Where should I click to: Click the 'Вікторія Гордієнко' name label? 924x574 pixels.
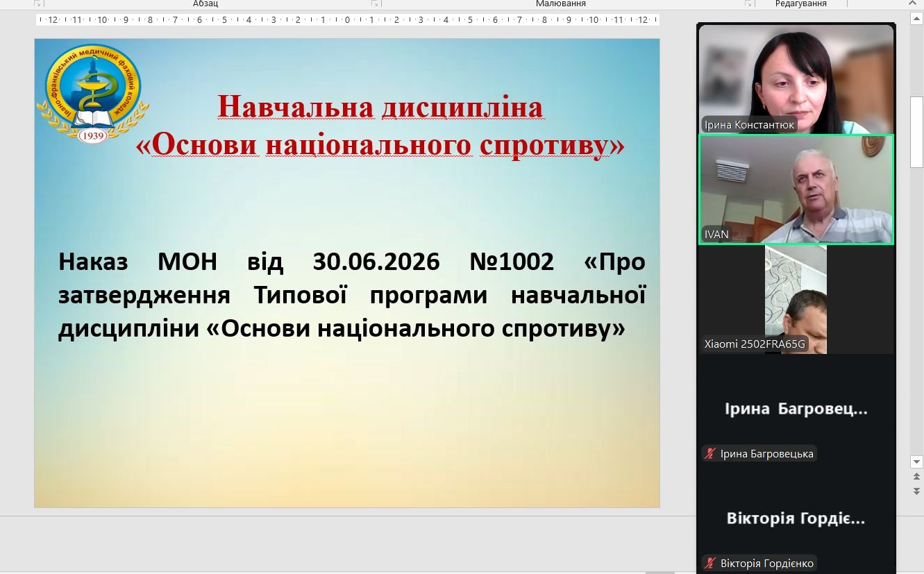[767, 564]
